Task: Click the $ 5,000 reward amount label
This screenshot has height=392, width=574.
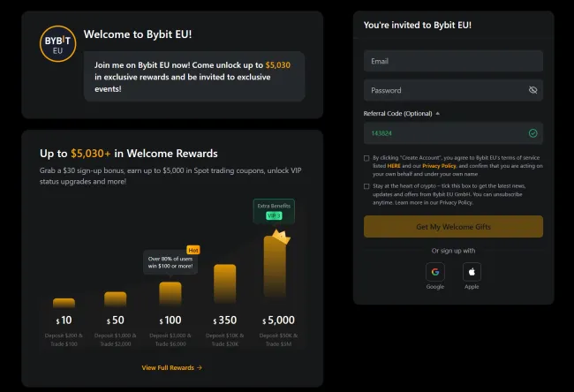Action: [x=278, y=320]
